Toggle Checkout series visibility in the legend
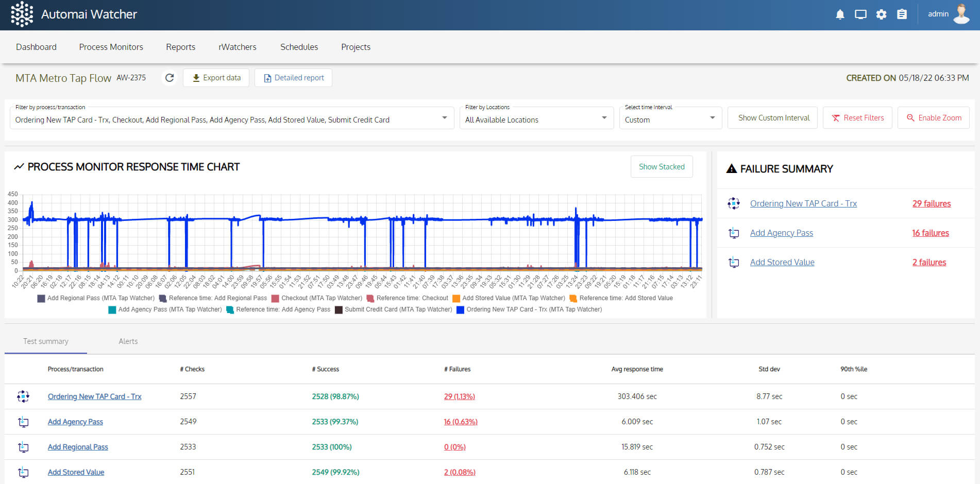980x484 pixels. coord(275,298)
